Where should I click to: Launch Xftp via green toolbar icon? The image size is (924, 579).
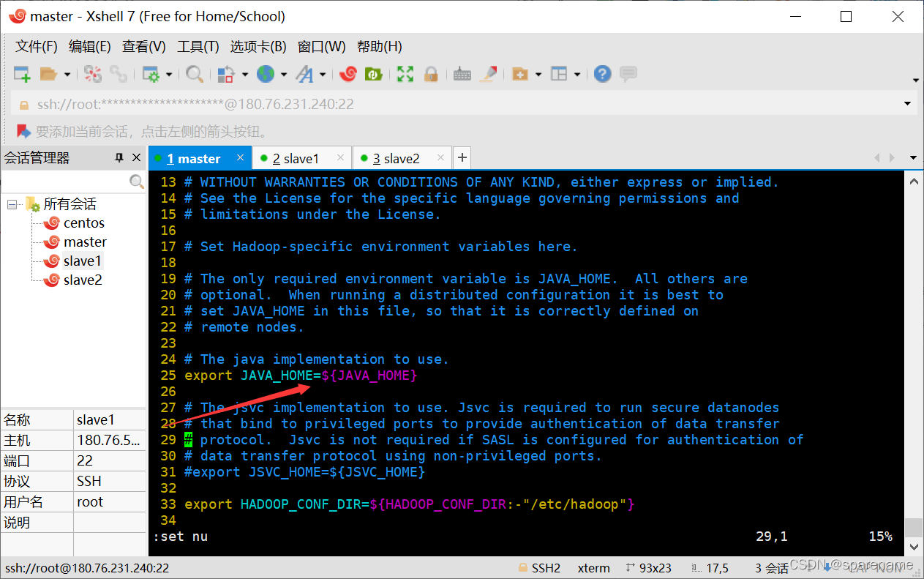click(x=373, y=74)
